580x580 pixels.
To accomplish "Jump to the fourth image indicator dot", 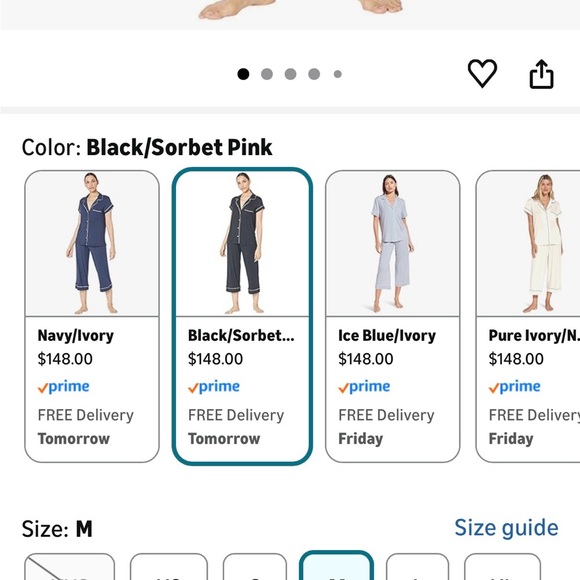I will pyautogui.click(x=314, y=74).
